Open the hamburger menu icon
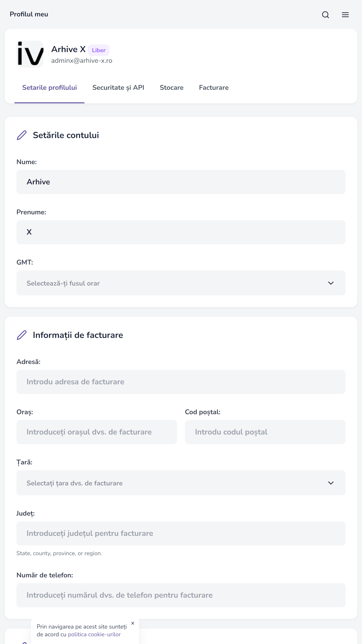This screenshot has height=644, width=362. coord(345,15)
